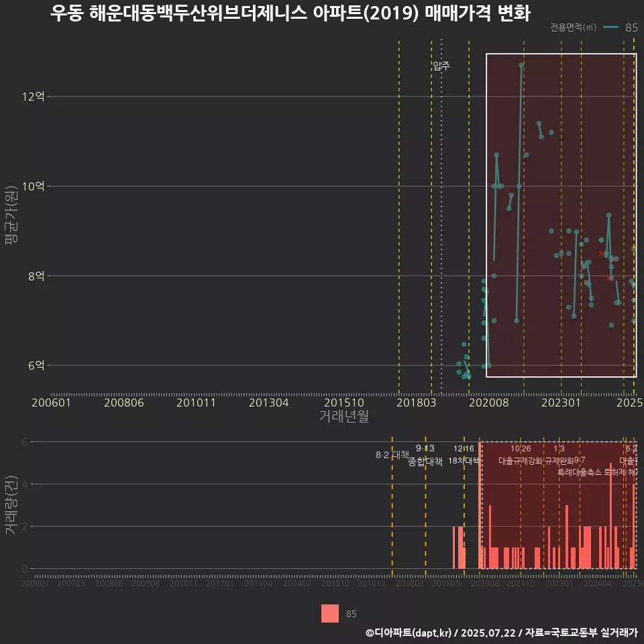Select the 6억 price axis label
Screen dimensions: 644x644
pos(36,365)
